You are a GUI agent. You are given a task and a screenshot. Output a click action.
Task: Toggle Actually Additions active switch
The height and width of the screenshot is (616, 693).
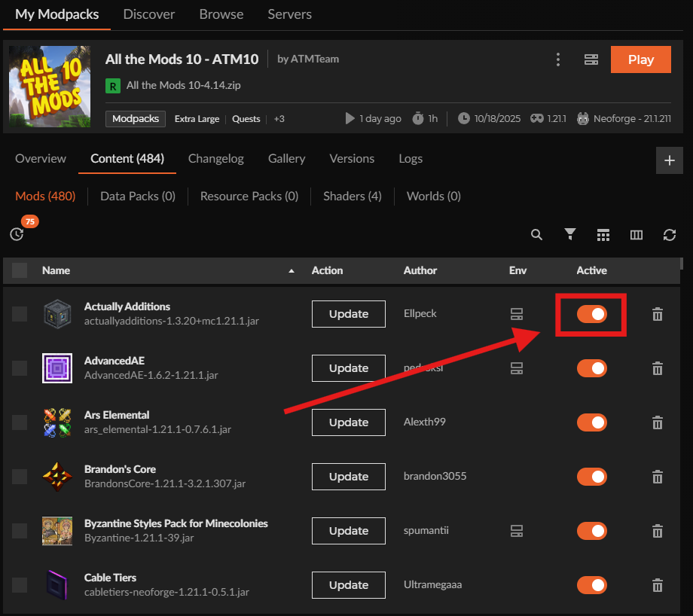coord(592,314)
